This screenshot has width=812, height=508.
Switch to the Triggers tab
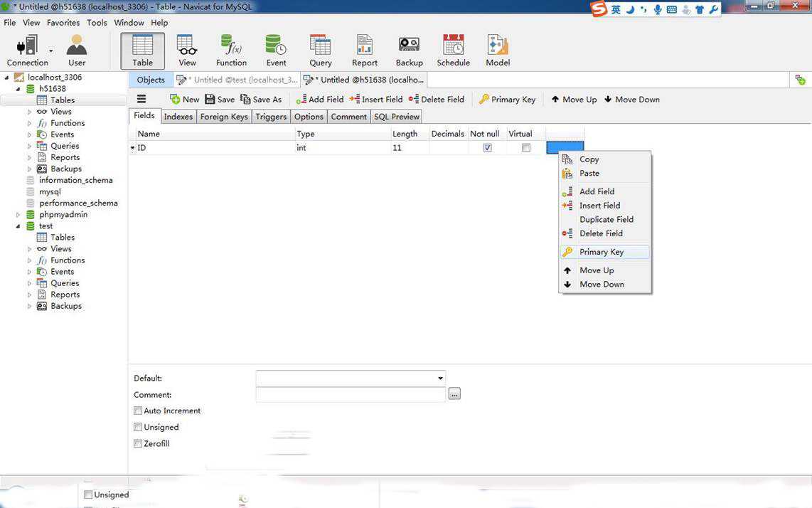point(271,117)
